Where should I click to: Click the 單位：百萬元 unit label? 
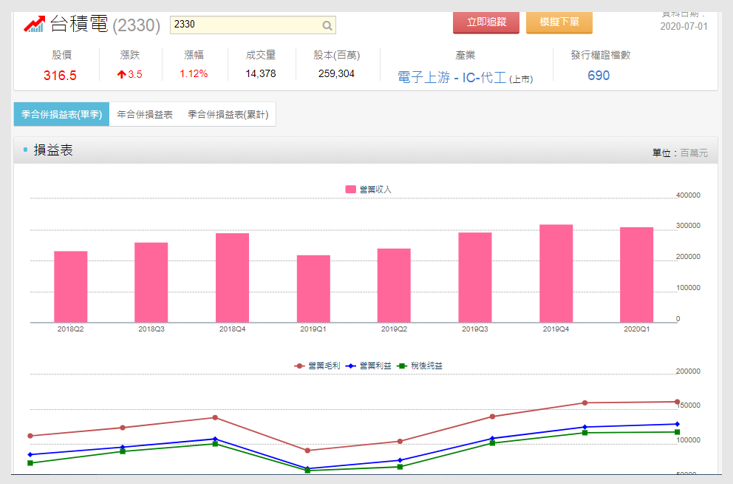680,153
